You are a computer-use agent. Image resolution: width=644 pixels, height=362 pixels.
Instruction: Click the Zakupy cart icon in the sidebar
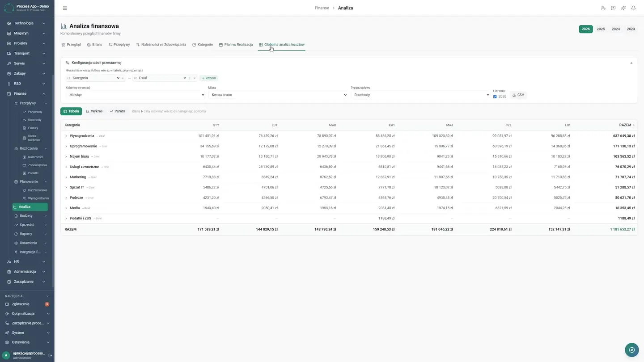tap(9, 74)
